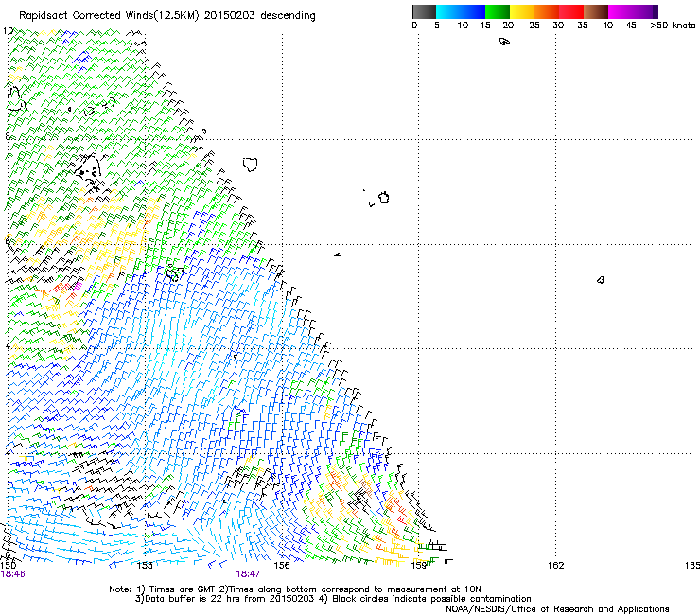The image size is (700, 615).
Task: Click the green 15-20 knots legend swatch
Action: click(497, 11)
